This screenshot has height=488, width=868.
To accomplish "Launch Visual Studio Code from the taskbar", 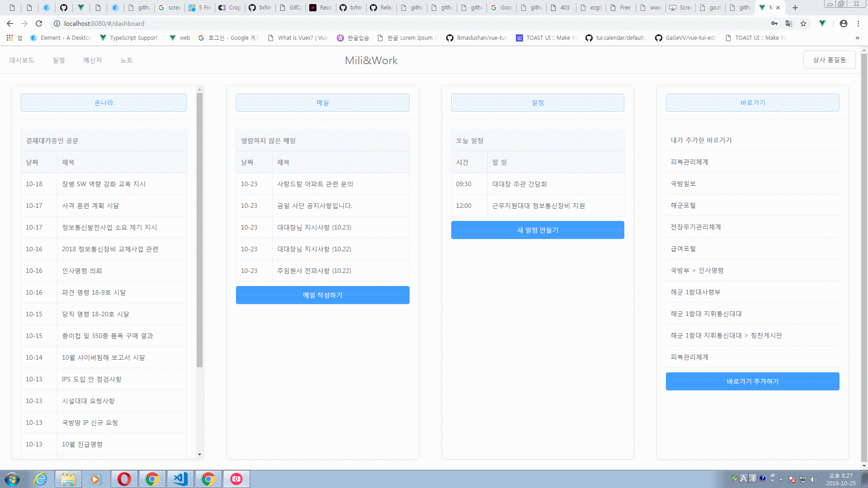I will pos(180,479).
